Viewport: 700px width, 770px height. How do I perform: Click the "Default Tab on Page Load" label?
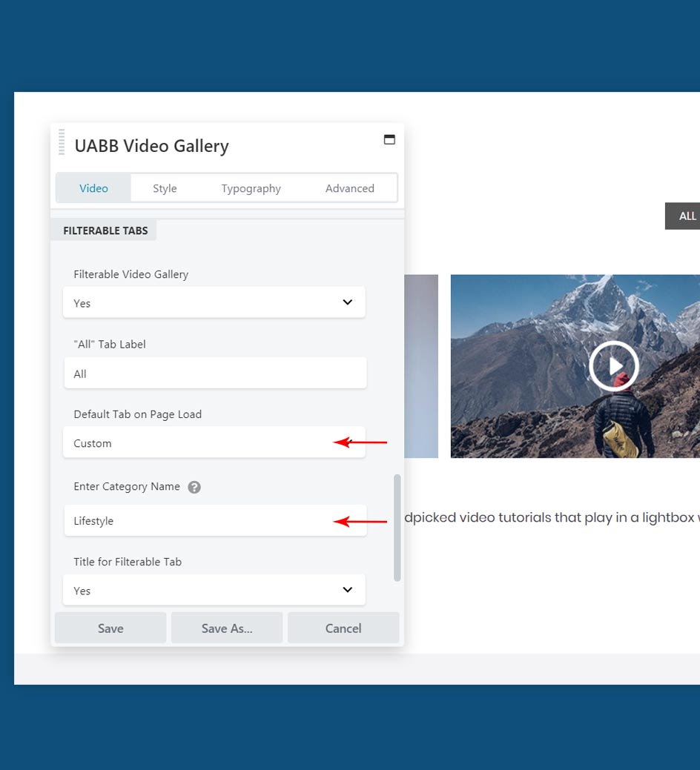coord(137,414)
